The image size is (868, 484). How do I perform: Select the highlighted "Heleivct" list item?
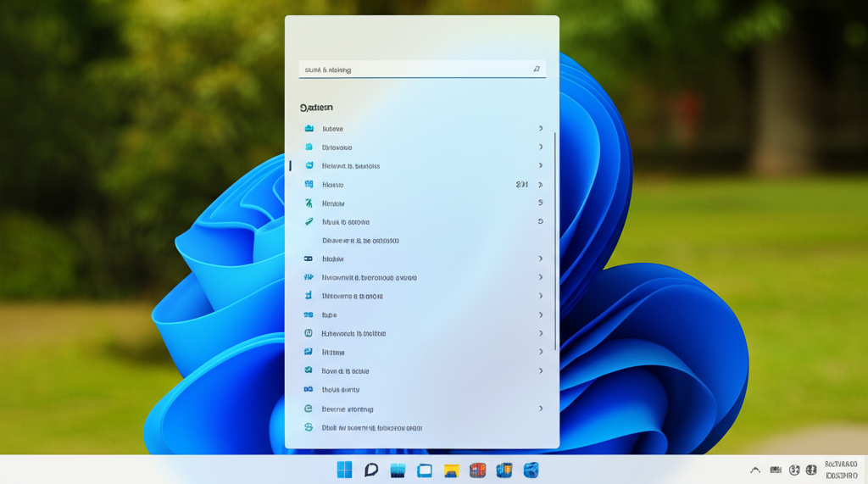(x=351, y=166)
